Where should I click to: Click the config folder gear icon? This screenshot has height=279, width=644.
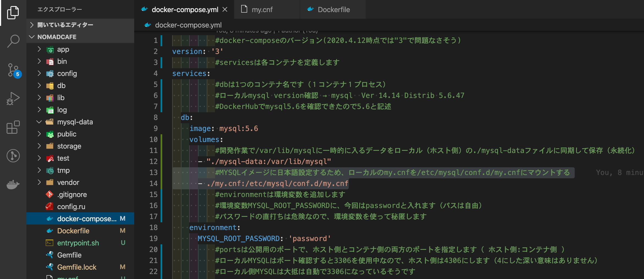click(x=50, y=74)
